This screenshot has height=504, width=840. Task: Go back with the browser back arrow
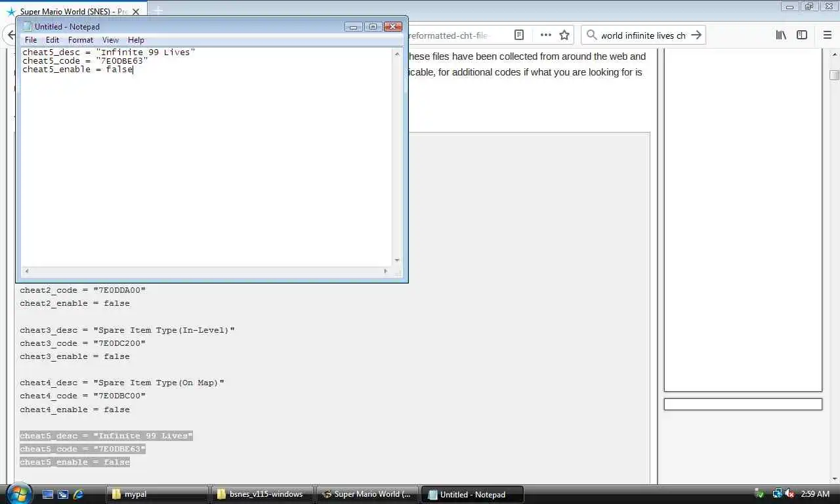pos(11,35)
